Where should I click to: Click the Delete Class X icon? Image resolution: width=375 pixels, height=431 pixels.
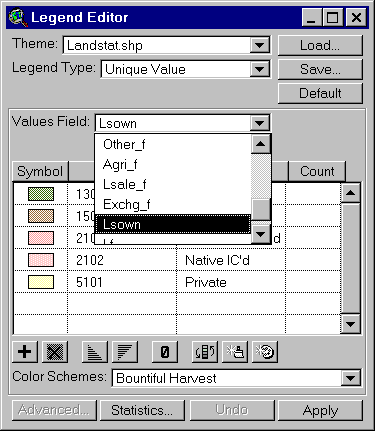point(55,352)
